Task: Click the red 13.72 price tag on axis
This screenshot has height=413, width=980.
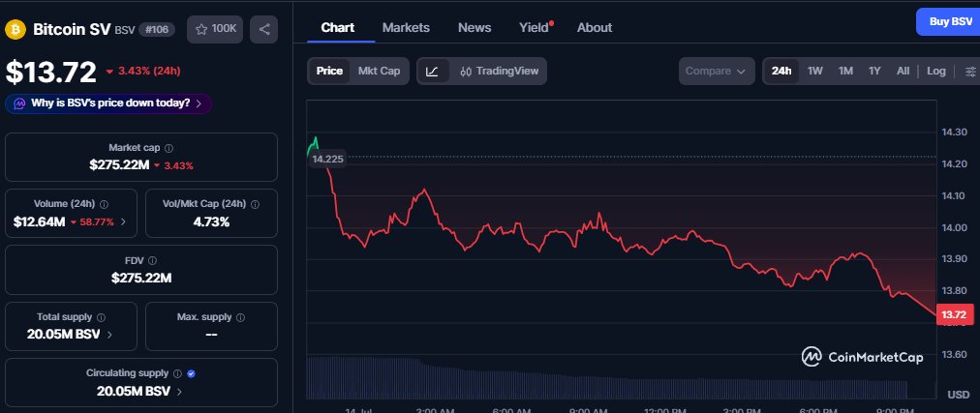Action: tap(954, 315)
